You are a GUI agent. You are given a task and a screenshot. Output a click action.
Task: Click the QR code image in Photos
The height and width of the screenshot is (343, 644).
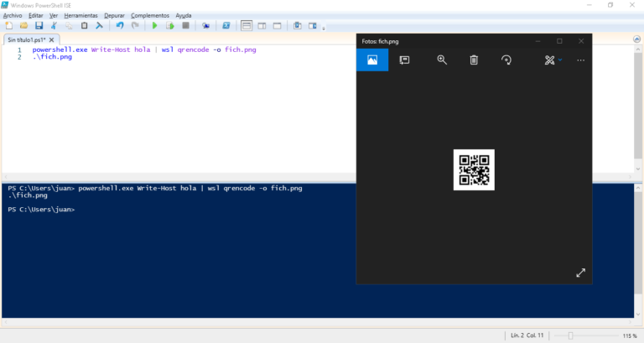tap(474, 169)
